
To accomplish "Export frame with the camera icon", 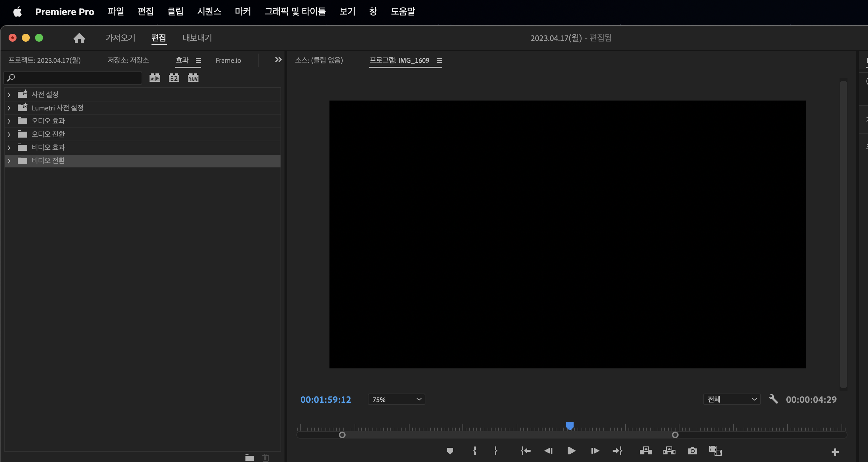I will (x=692, y=451).
